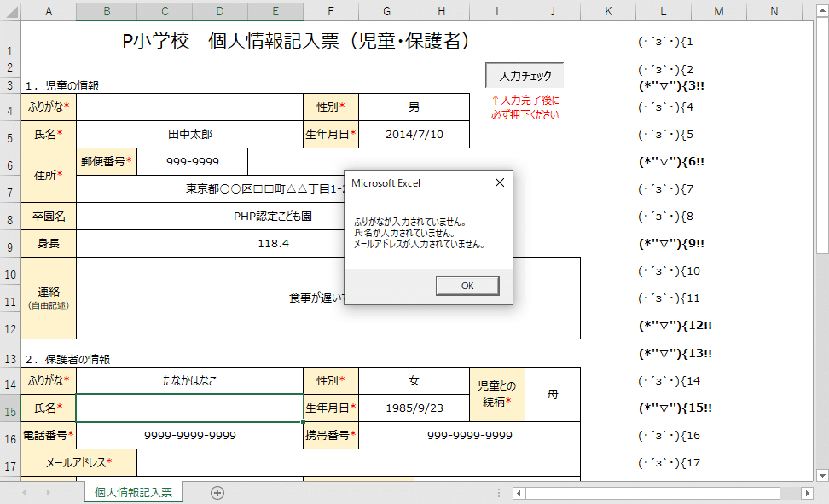This screenshot has height=504, width=829.
Task: Select column K header
Action: point(608,12)
